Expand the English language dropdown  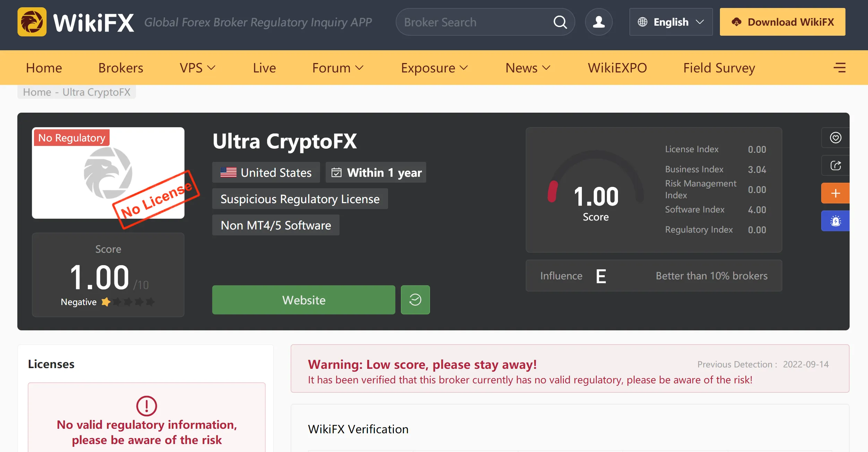coord(671,22)
